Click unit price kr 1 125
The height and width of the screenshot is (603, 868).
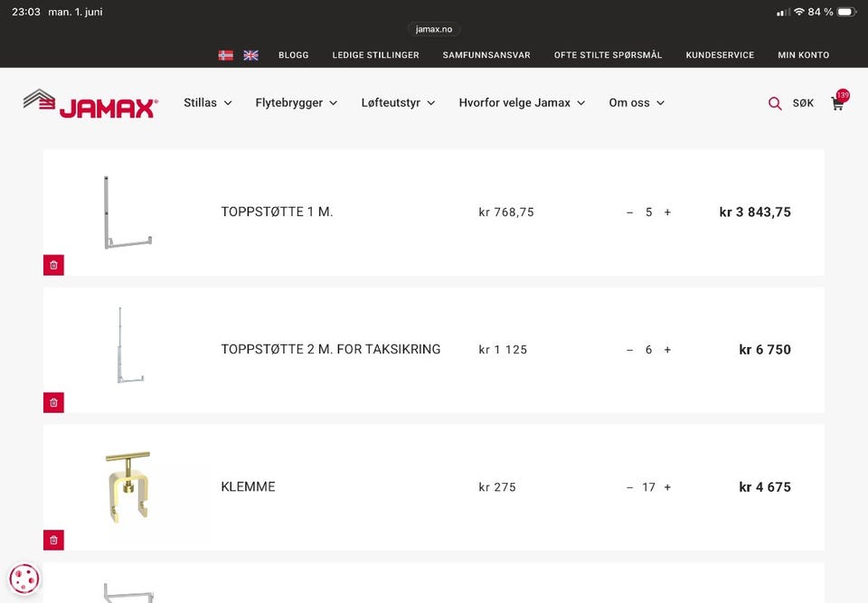pos(503,349)
